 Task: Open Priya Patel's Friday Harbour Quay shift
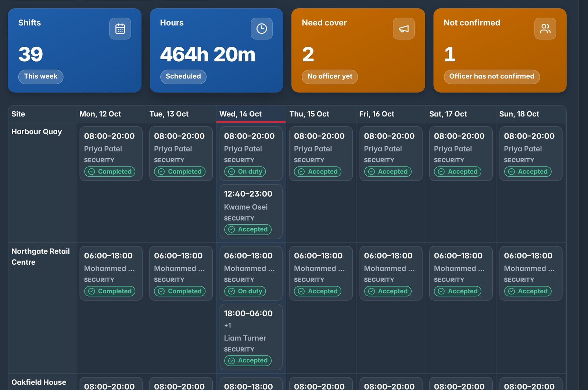coord(391,154)
